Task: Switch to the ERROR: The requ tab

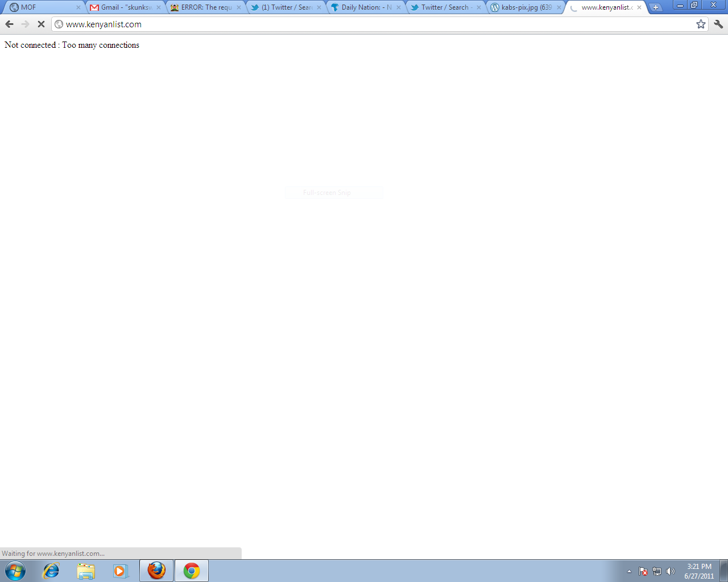Action: click(x=206, y=7)
